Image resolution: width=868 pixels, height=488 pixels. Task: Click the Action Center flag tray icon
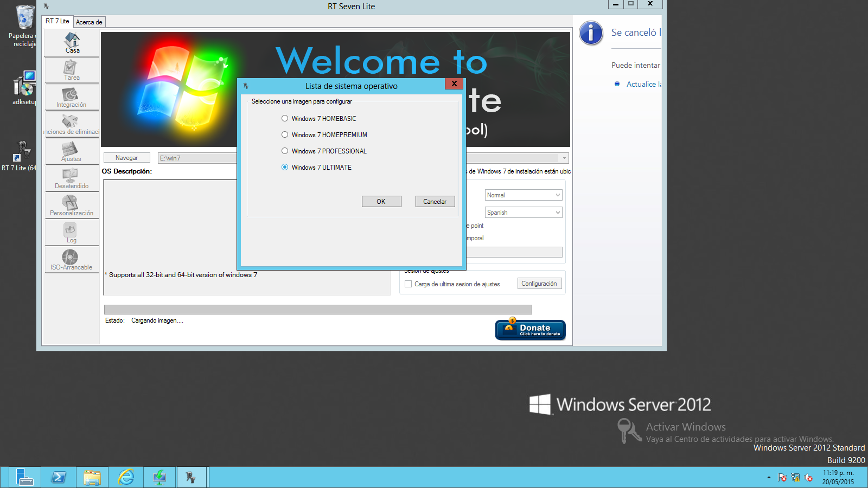pyautogui.click(x=782, y=478)
